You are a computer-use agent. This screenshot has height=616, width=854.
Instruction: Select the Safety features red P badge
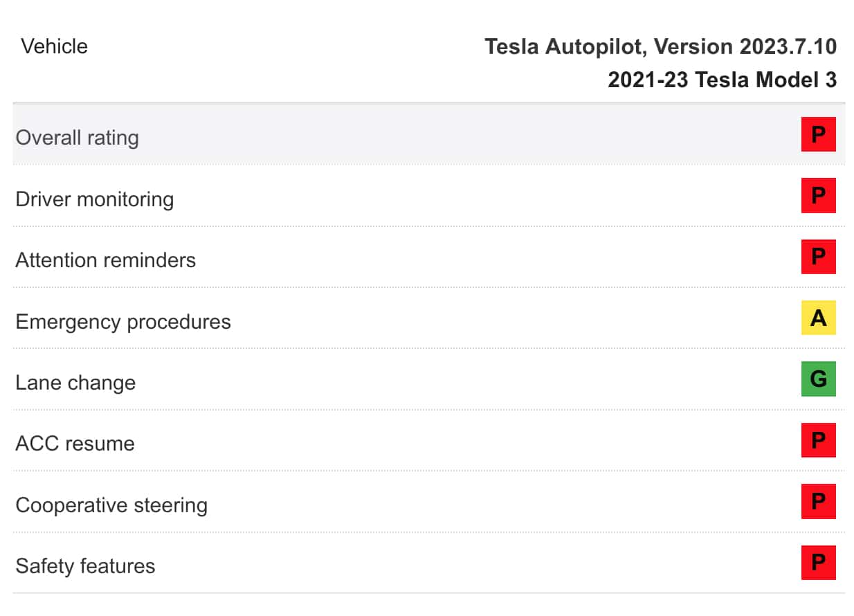click(818, 563)
